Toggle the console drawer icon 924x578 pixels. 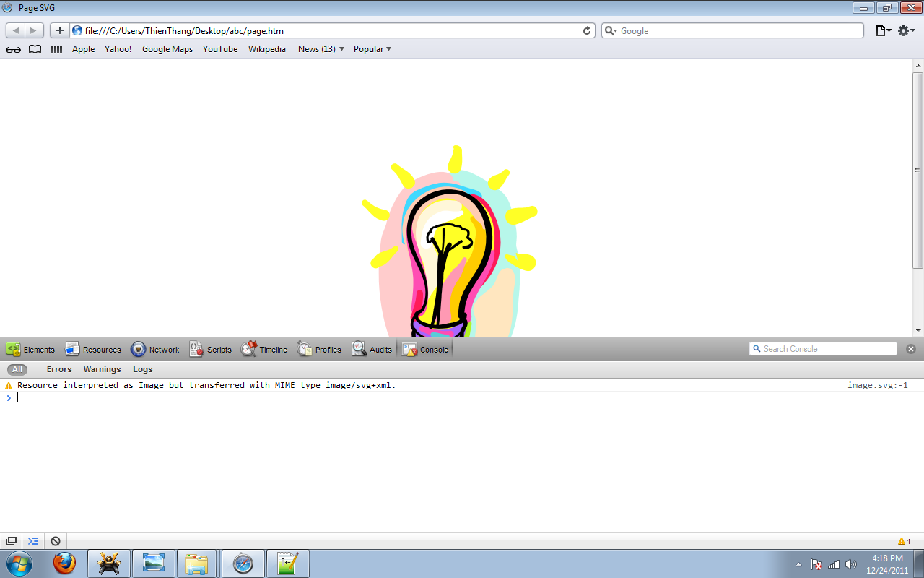(x=33, y=541)
